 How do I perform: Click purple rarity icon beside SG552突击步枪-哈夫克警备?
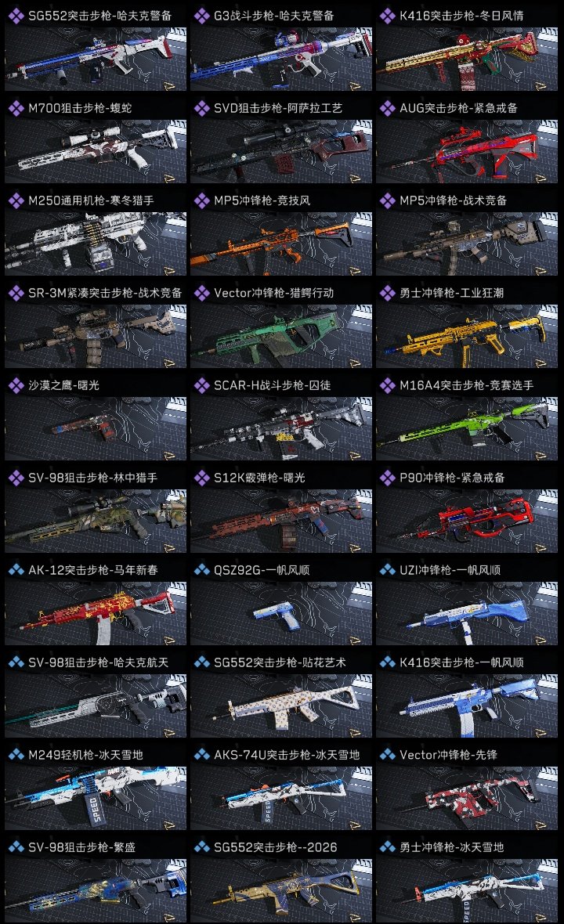pyautogui.click(x=16, y=16)
